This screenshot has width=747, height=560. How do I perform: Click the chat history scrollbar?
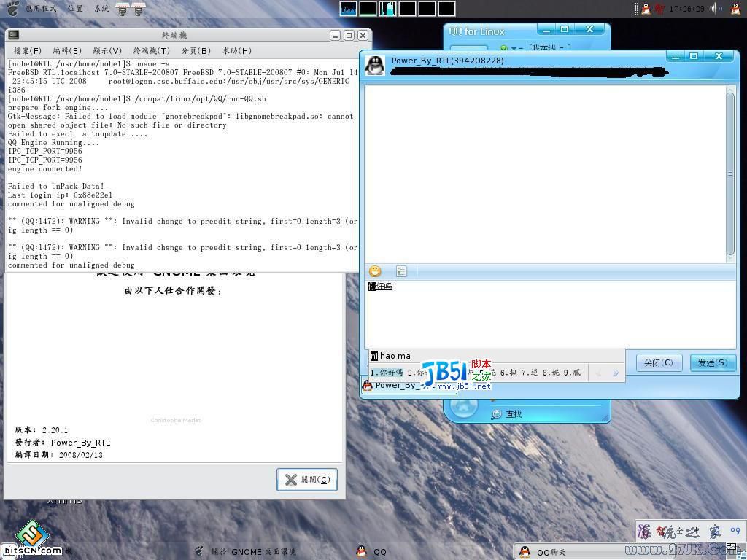730,174
